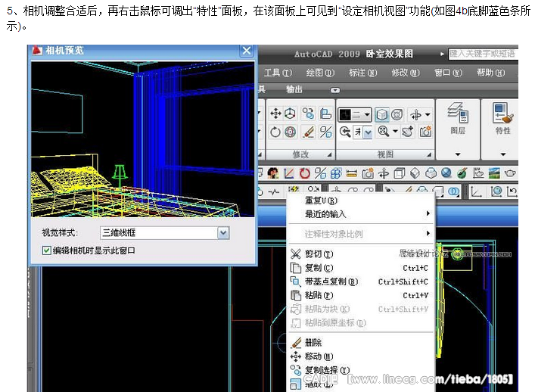Choose 重复U(R) from context menu

click(x=361, y=201)
